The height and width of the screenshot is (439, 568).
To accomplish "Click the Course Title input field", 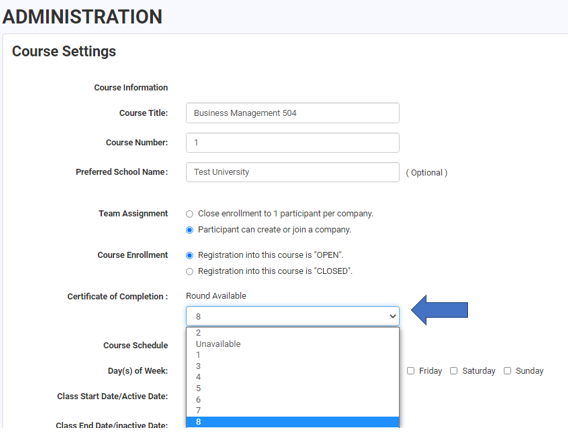I will coord(293,113).
